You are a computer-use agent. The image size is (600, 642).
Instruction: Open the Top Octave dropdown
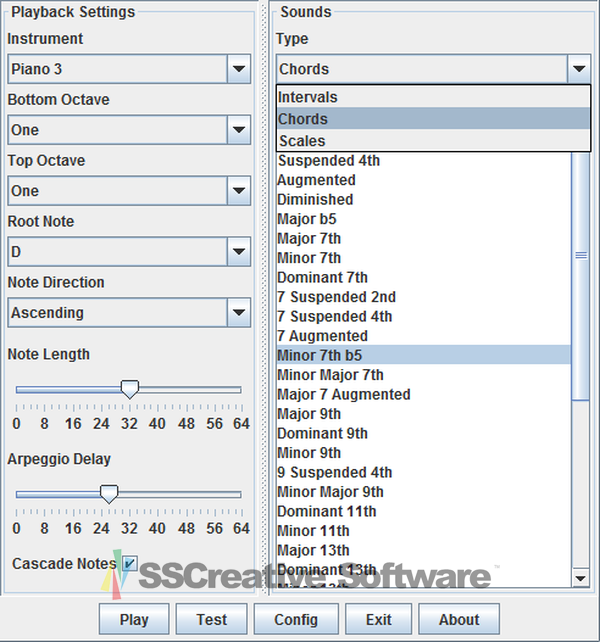pyautogui.click(x=239, y=191)
